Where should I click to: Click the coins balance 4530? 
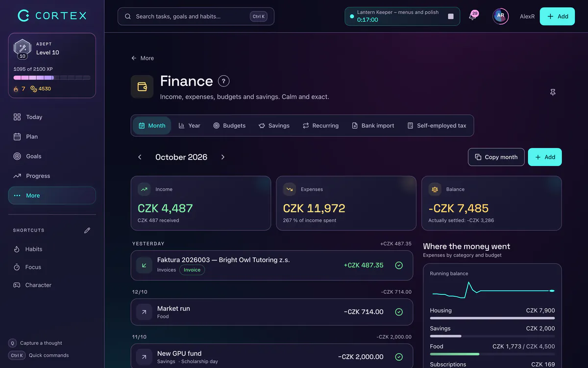[x=40, y=89]
